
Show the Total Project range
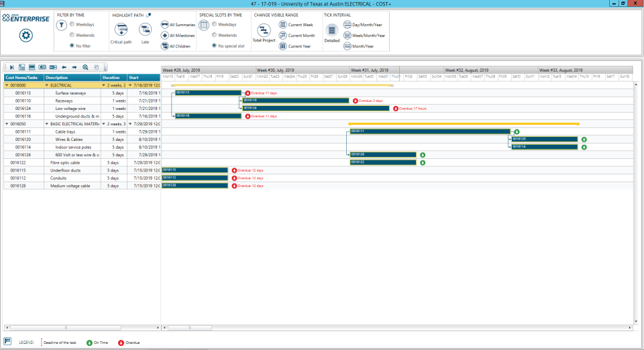(x=264, y=34)
